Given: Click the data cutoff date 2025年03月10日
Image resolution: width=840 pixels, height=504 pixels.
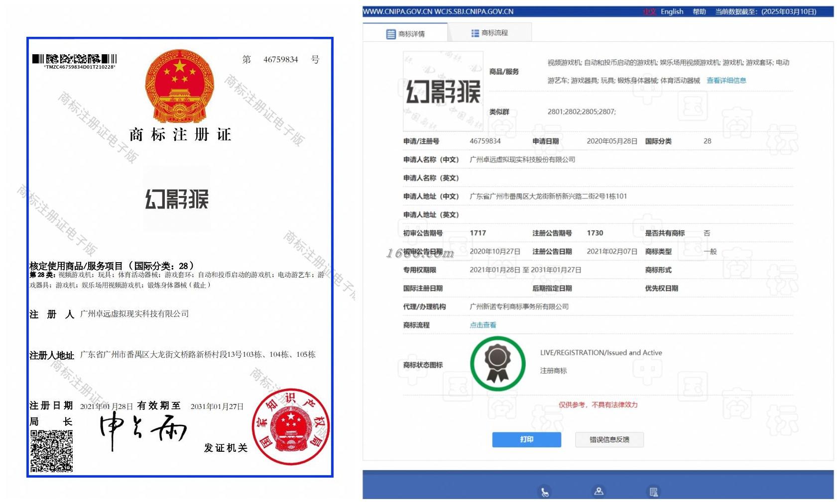Looking at the screenshot, I should [789, 11].
